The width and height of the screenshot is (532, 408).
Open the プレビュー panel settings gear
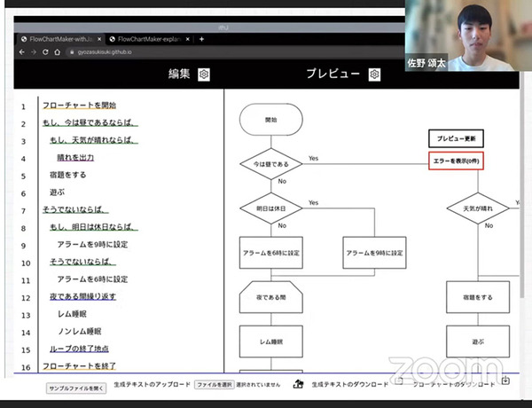click(375, 75)
